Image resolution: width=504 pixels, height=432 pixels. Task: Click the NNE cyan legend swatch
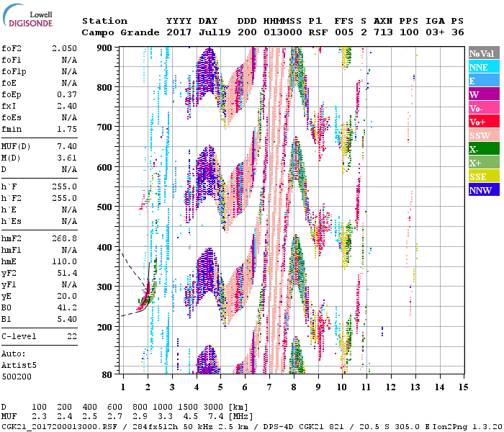(484, 68)
